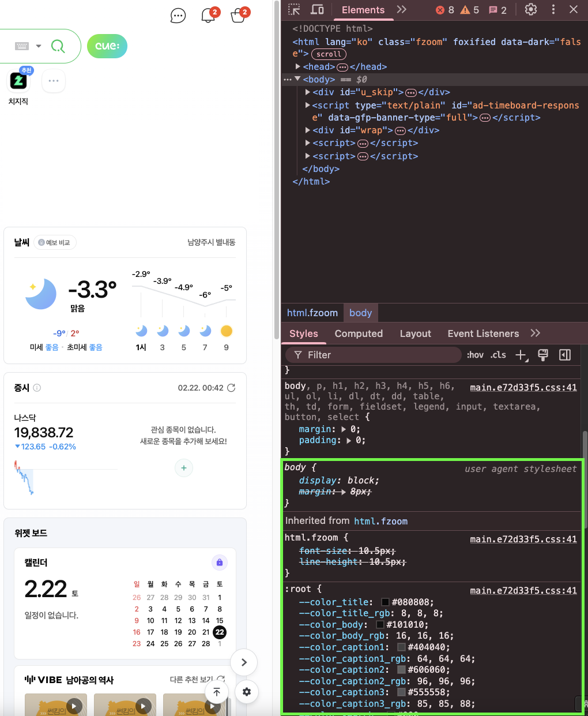
Task: Show more DevTools panels chevron
Action: click(402, 10)
